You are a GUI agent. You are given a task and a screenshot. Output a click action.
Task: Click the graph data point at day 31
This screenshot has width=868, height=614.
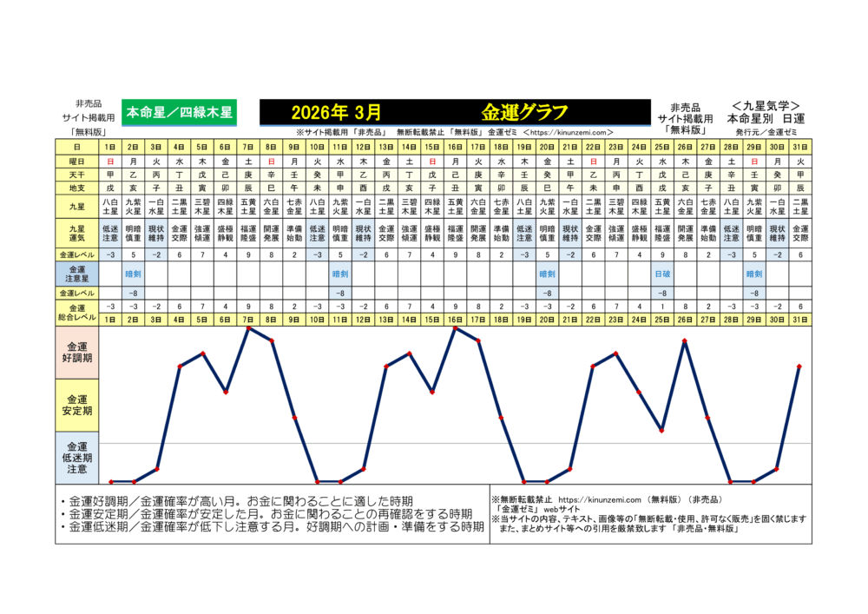[x=799, y=366]
